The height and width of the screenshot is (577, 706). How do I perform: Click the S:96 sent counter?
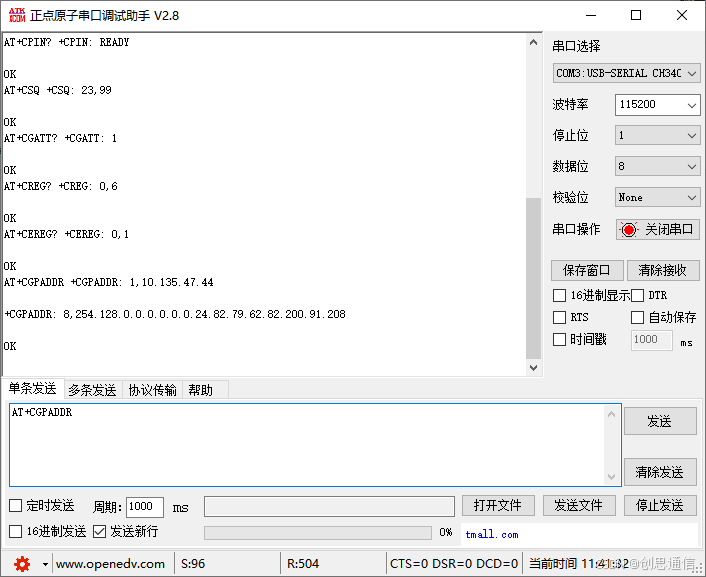point(193,564)
